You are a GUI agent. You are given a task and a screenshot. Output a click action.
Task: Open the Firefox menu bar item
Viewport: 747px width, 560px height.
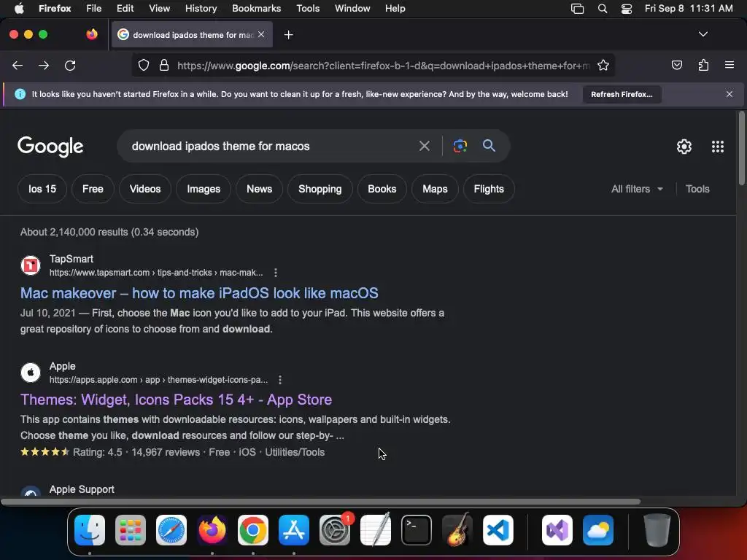(55, 8)
